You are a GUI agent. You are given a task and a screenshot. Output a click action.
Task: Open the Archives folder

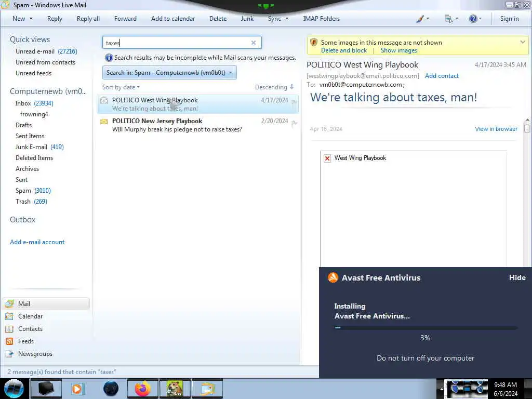click(x=27, y=169)
